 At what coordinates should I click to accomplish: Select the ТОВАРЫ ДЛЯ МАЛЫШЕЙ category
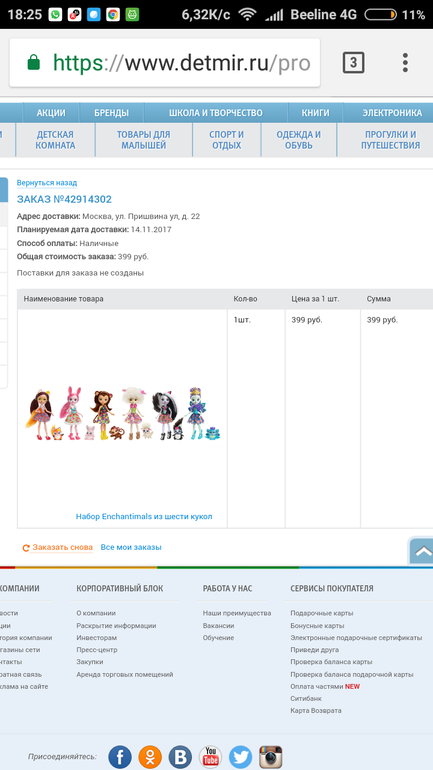pos(144,140)
